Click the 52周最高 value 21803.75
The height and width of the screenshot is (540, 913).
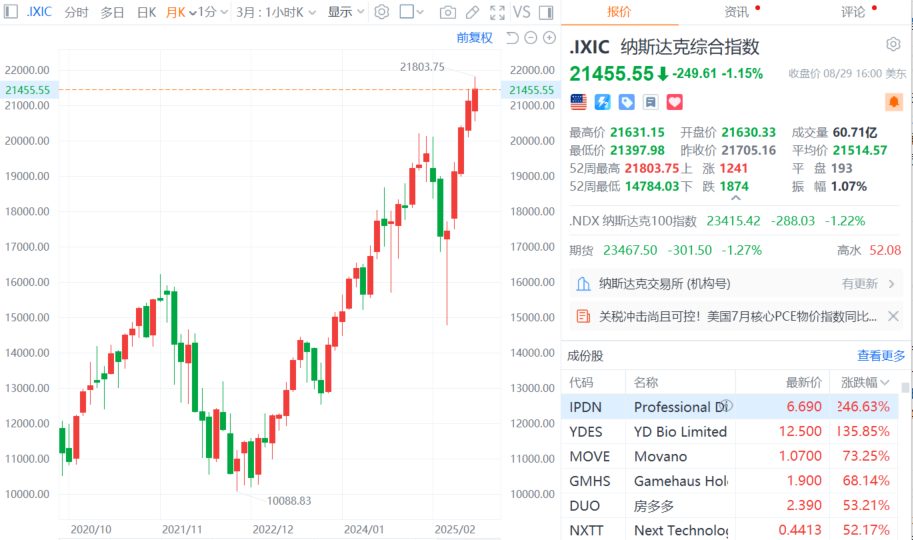[652, 168]
